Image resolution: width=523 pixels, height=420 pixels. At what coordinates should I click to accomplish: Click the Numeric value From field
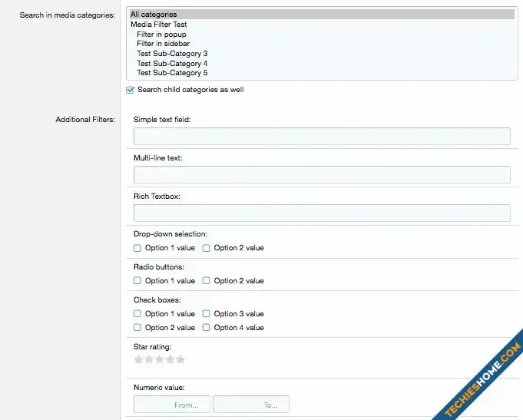[x=172, y=405]
